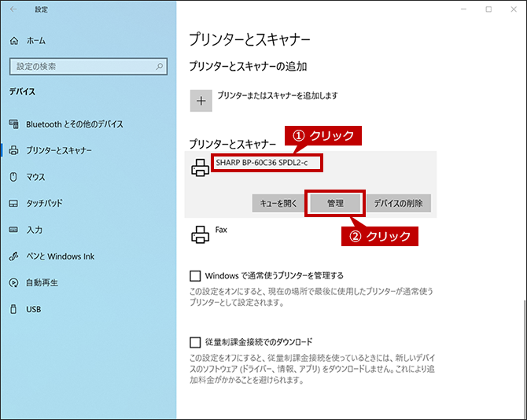
Task: Click the magnifier icon in the search box
Action: click(x=160, y=66)
